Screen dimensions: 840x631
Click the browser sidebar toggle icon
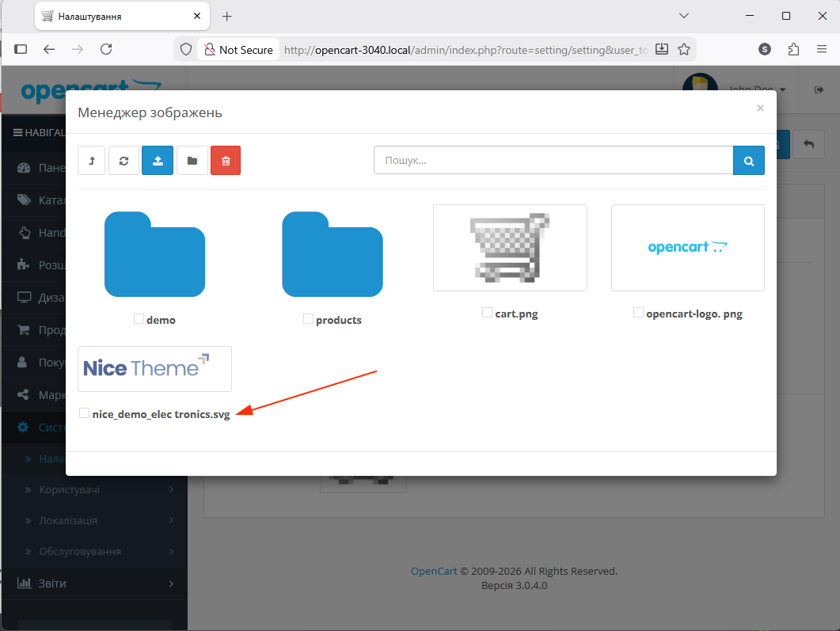click(21, 49)
